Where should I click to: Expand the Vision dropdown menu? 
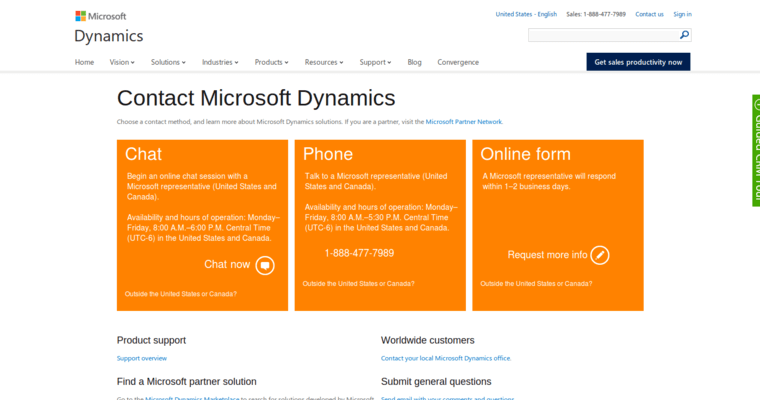[x=122, y=62]
